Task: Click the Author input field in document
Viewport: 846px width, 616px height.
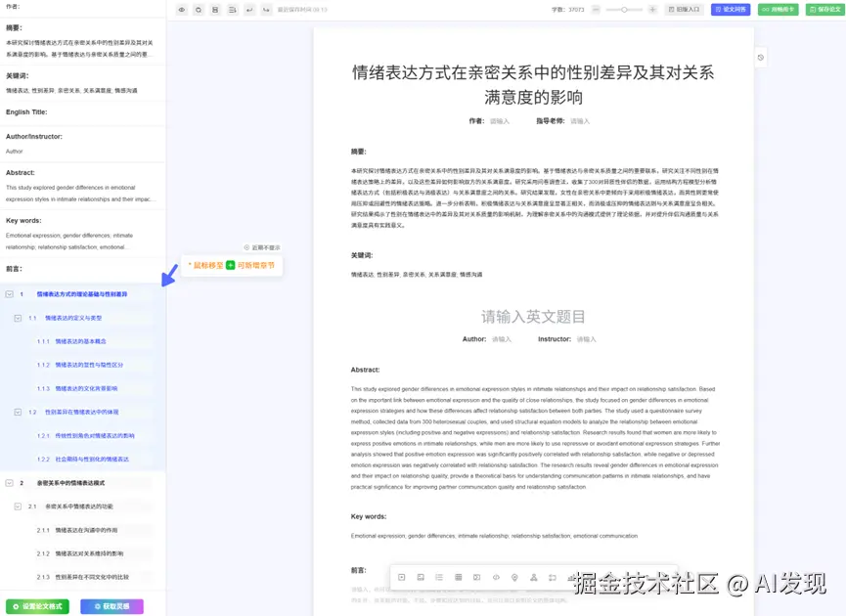Action: coord(501,339)
